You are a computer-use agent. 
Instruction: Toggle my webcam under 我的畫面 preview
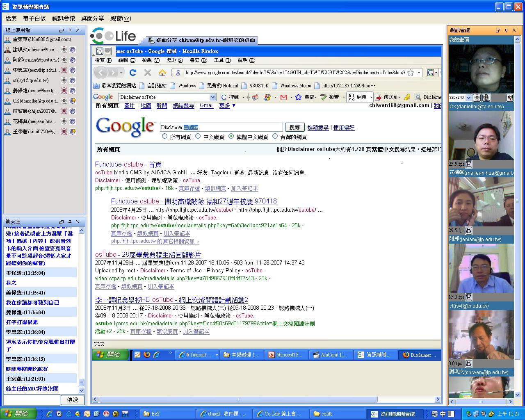tap(477, 98)
